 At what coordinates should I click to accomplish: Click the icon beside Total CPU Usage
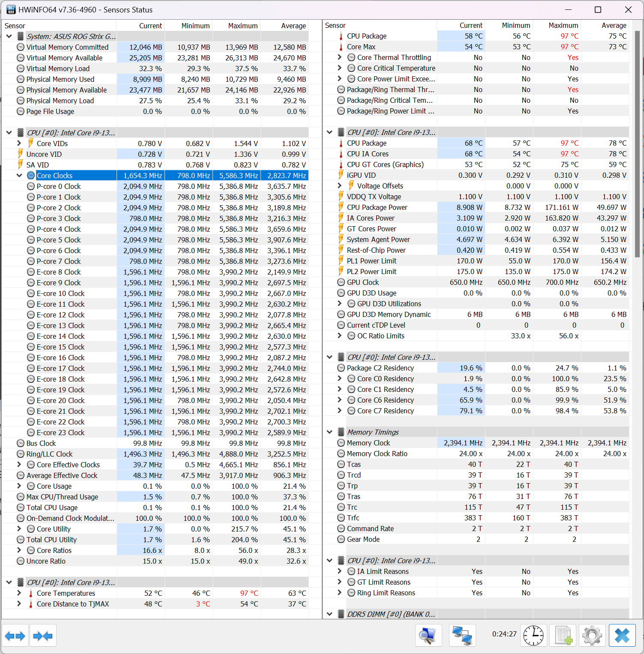click(21, 508)
